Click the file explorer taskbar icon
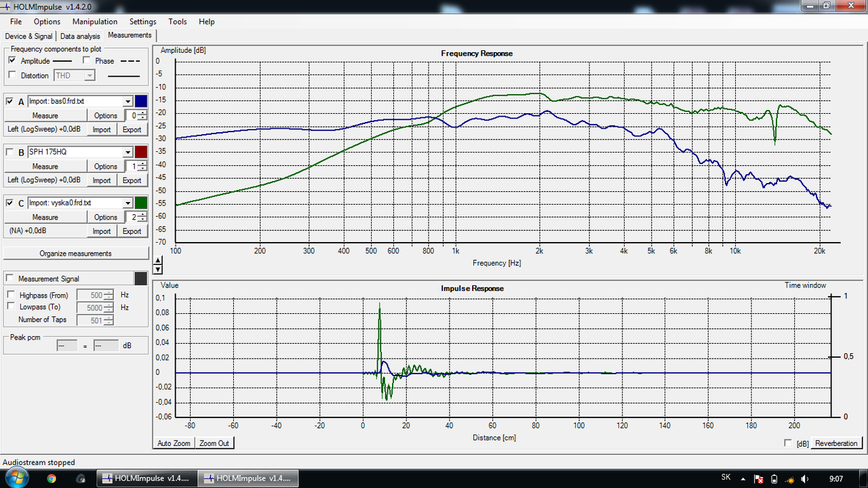Viewport: 868px width, 488px height. (81, 478)
